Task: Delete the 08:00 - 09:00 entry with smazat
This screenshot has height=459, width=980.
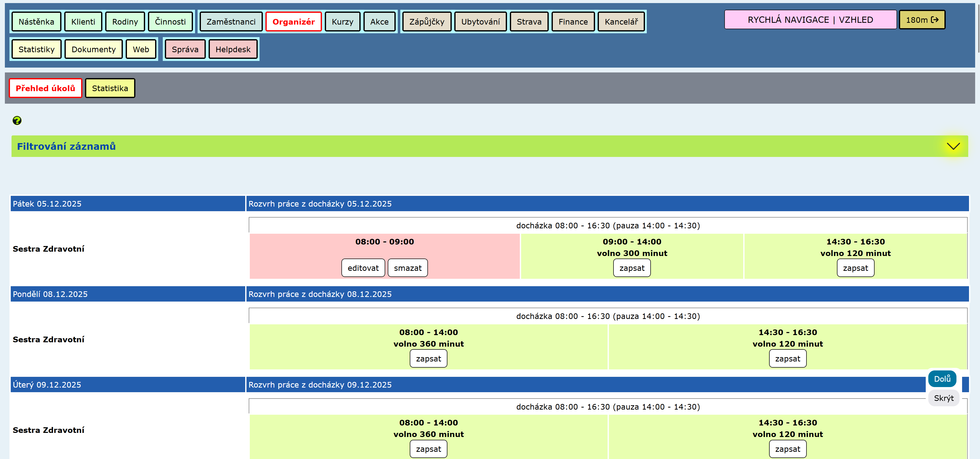Action: coord(407,268)
